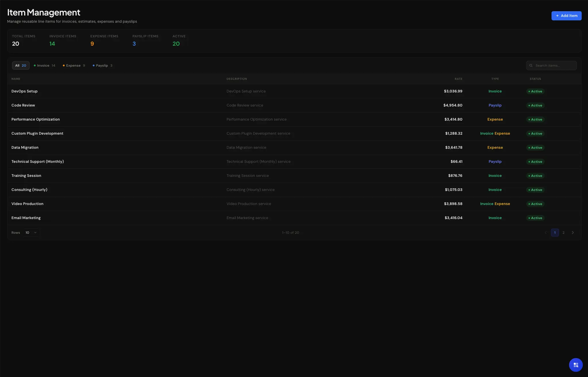
Task: Sort by the Name column header
Action: tap(16, 79)
